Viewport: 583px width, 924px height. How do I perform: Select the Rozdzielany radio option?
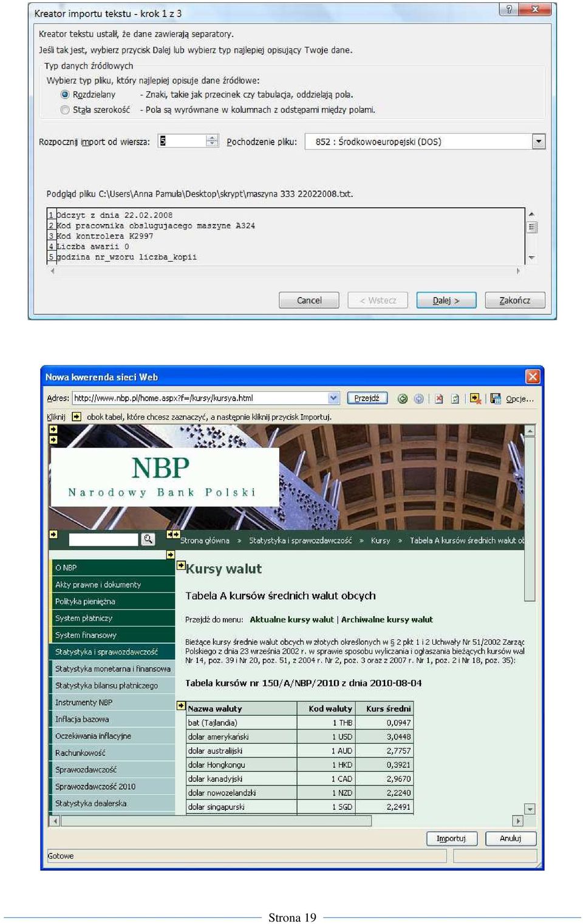[65, 95]
